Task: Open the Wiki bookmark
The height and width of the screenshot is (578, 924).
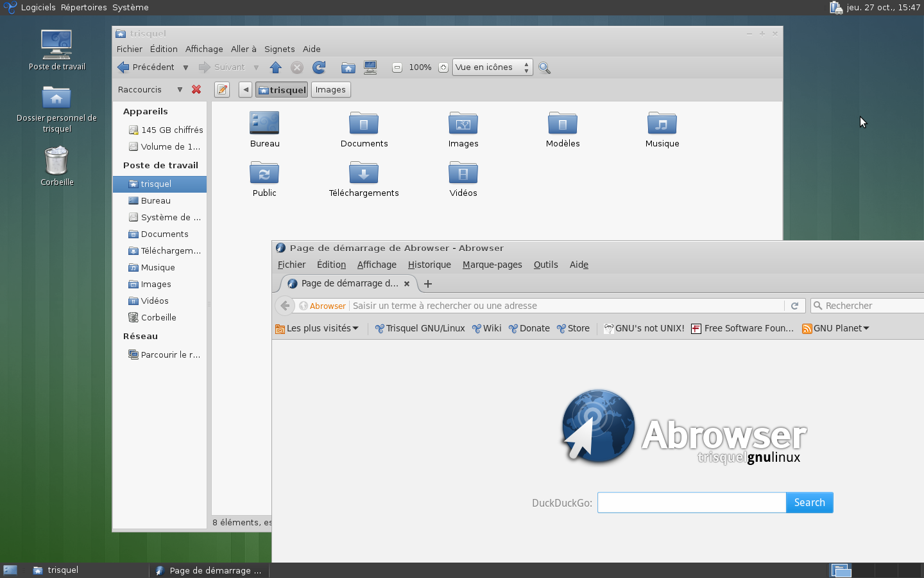Action: (486, 328)
